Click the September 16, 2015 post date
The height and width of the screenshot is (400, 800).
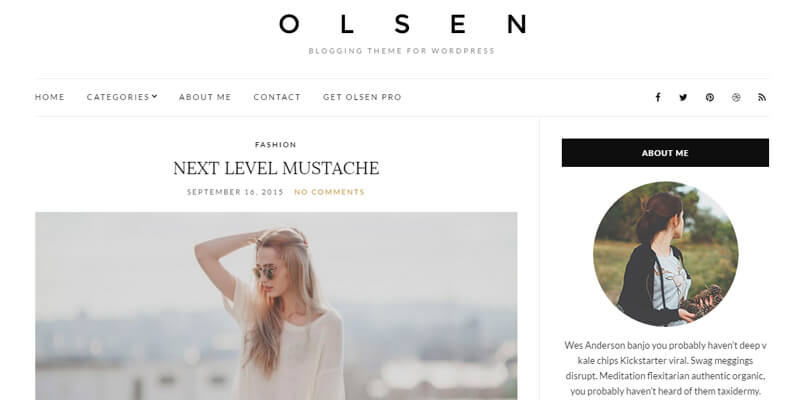[x=235, y=192]
